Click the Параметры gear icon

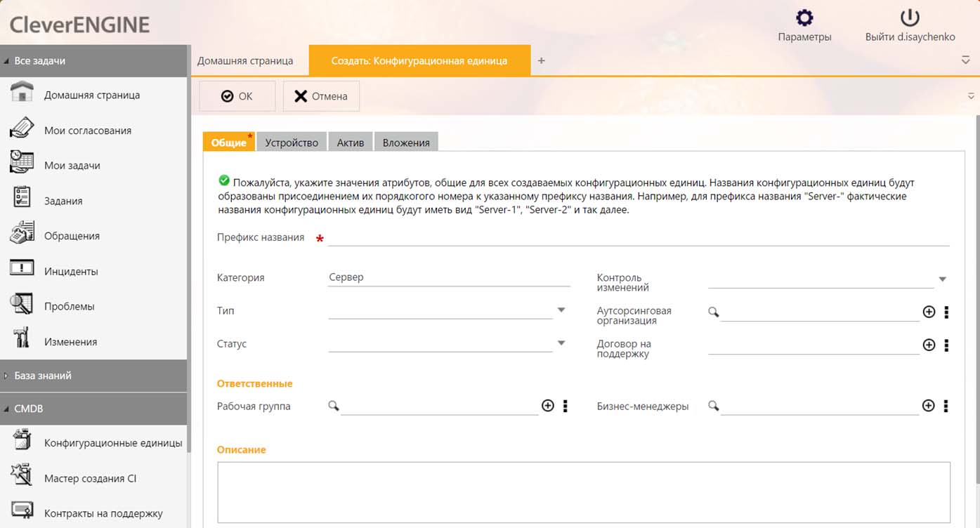(x=804, y=18)
